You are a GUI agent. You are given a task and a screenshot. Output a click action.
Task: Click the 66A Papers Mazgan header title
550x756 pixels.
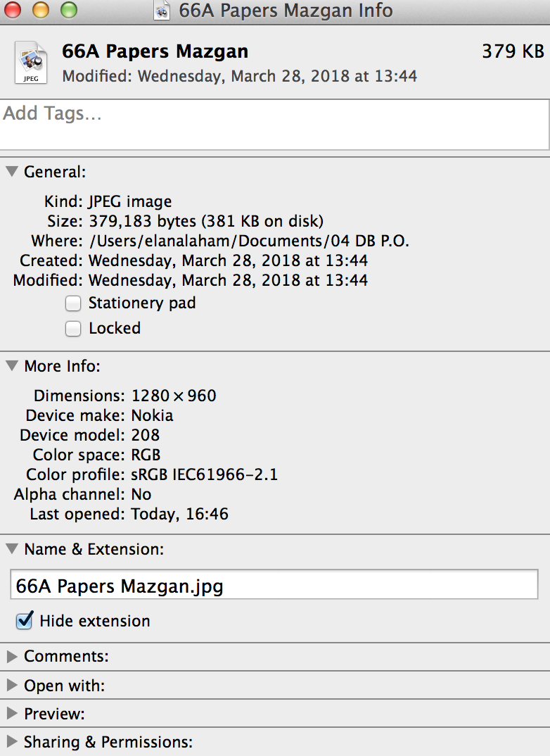pos(155,51)
